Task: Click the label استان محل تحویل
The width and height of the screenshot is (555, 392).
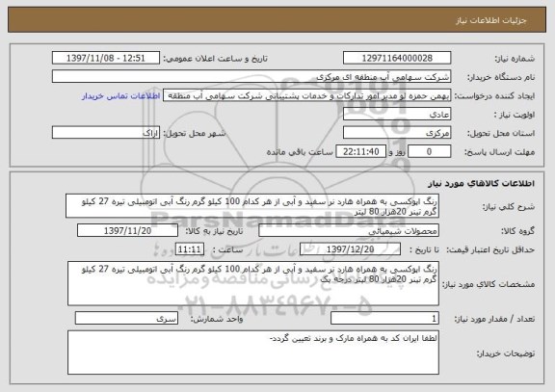Action: (501, 133)
